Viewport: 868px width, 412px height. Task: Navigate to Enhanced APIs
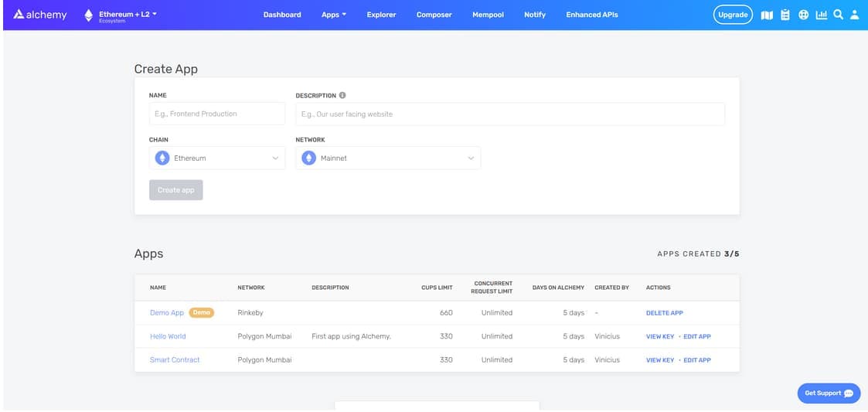tap(591, 15)
